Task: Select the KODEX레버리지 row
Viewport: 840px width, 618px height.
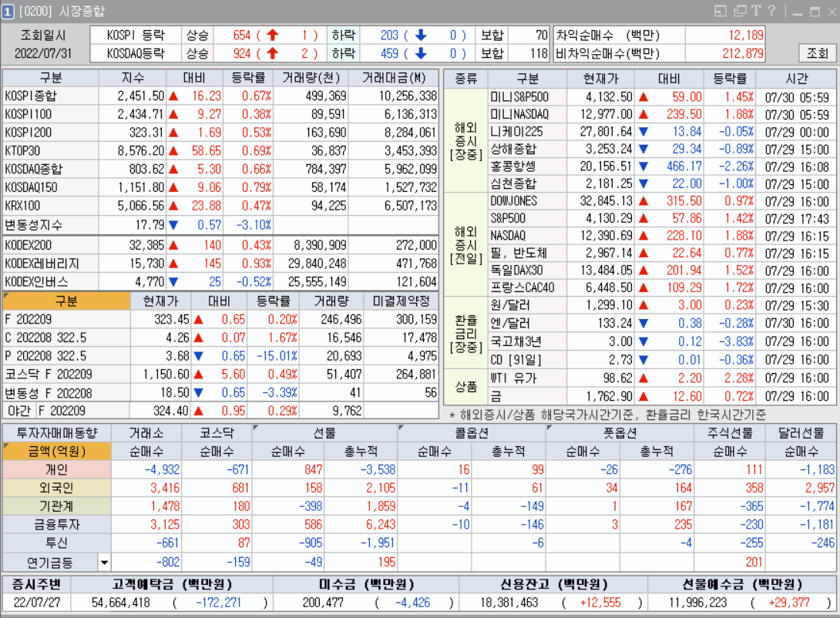Action: 220,264
